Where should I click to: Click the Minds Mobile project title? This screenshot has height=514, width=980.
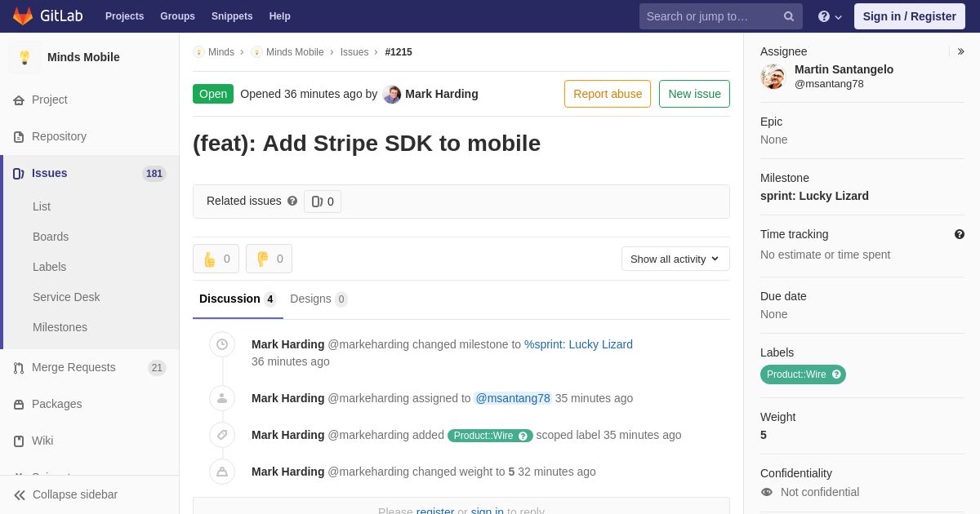click(83, 57)
